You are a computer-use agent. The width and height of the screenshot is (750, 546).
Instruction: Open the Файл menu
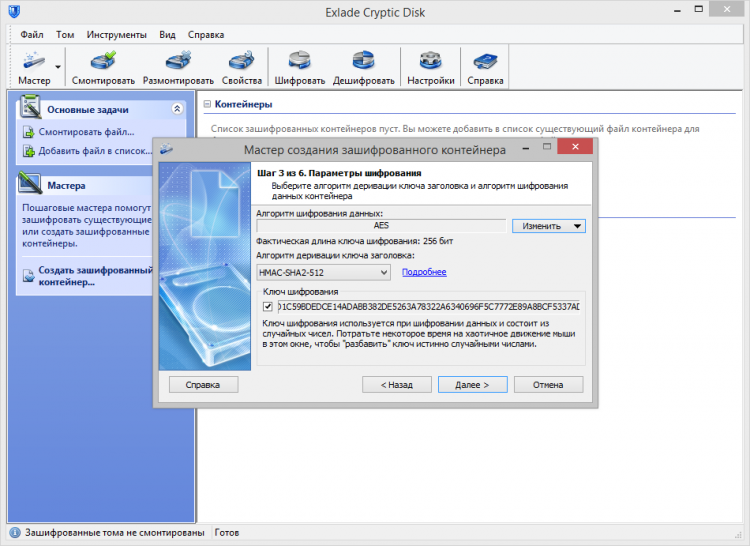click(x=32, y=34)
